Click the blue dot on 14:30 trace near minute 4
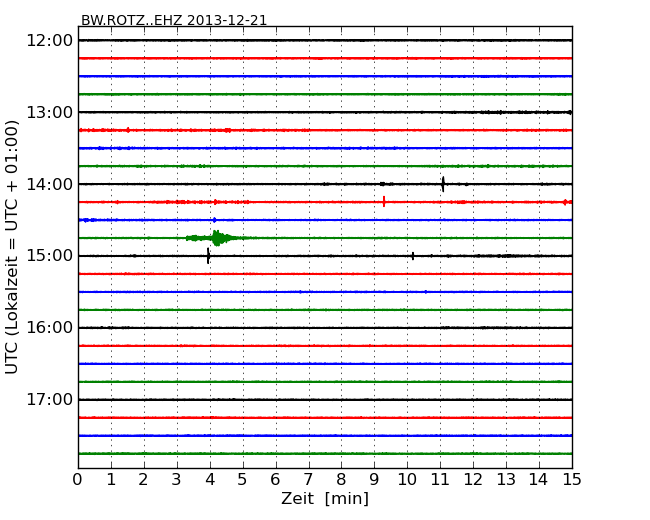Screen dimensions: 650x520 (214, 220)
